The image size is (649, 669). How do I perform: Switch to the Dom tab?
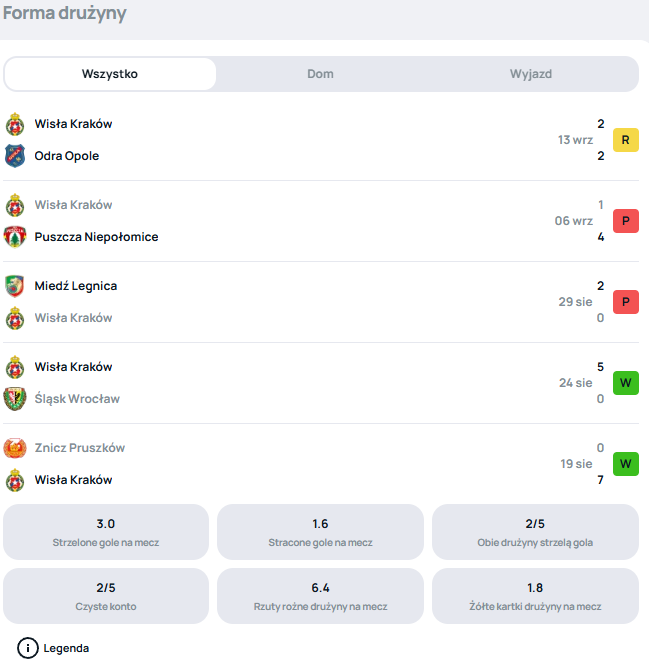pos(320,74)
